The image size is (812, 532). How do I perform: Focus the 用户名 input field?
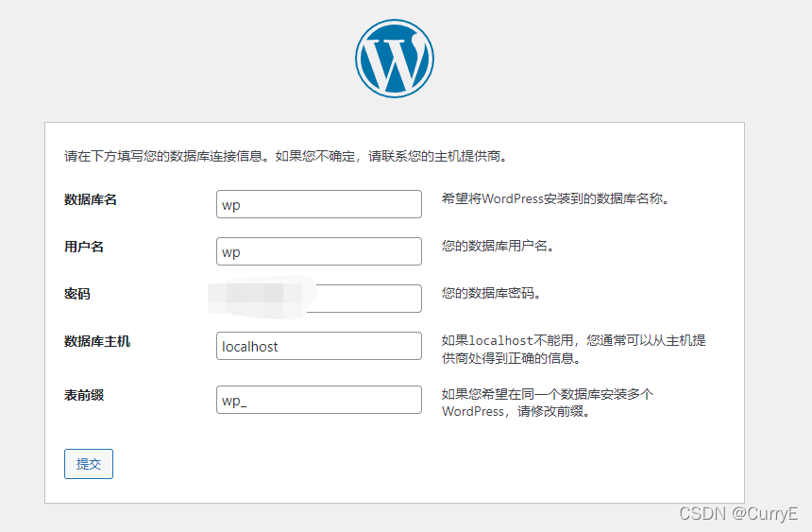click(319, 251)
